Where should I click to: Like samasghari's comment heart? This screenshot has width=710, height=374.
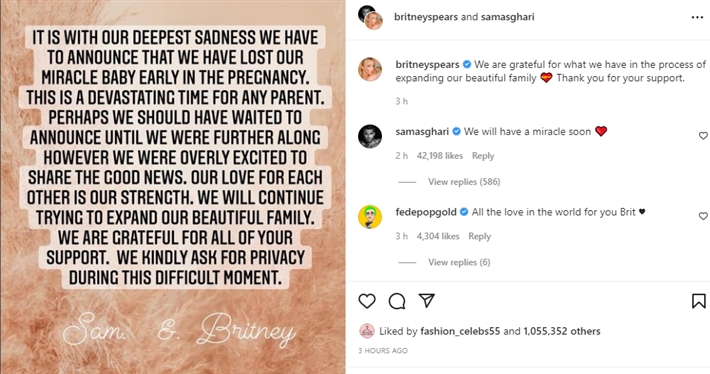coord(703,135)
